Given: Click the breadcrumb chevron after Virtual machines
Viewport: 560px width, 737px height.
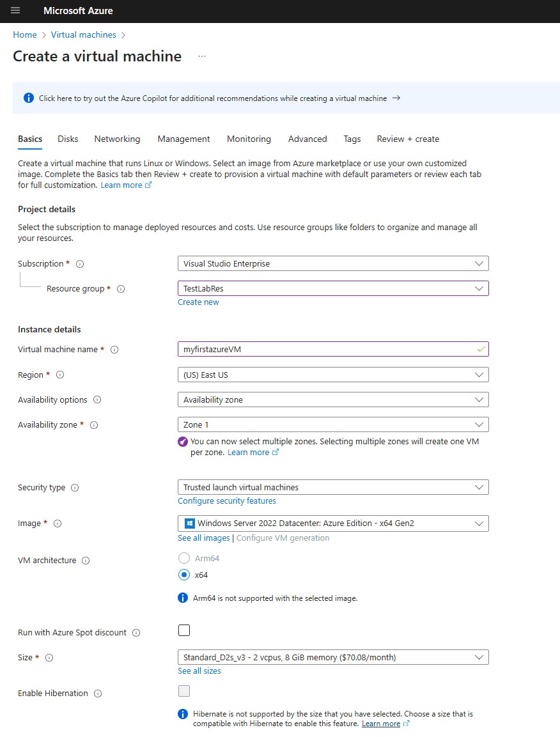Looking at the screenshot, I should tap(123, 35).
